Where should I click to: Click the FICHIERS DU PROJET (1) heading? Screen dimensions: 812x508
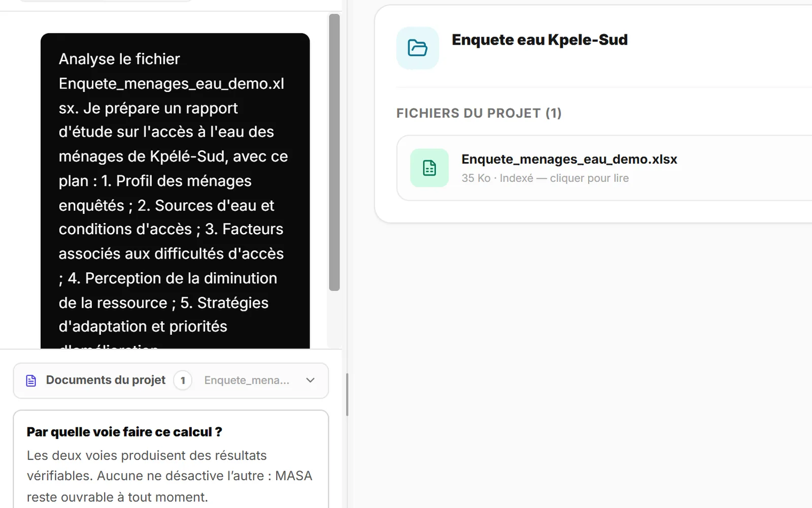click(x=479, y=113)
